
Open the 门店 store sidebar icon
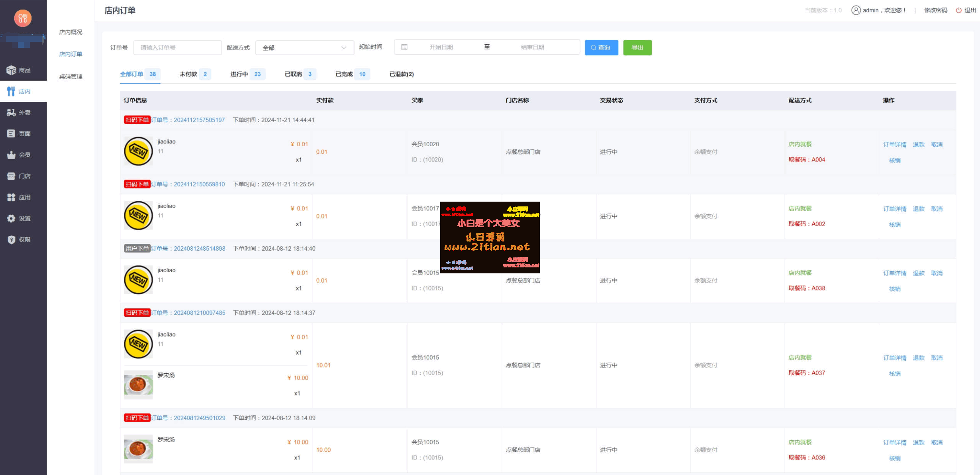tap(11, 176)
